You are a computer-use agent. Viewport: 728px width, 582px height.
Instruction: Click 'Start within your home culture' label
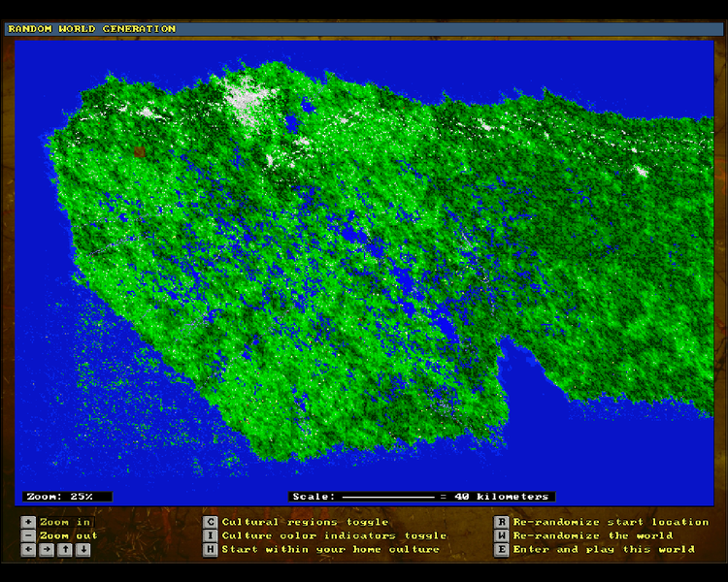(330, 549)
